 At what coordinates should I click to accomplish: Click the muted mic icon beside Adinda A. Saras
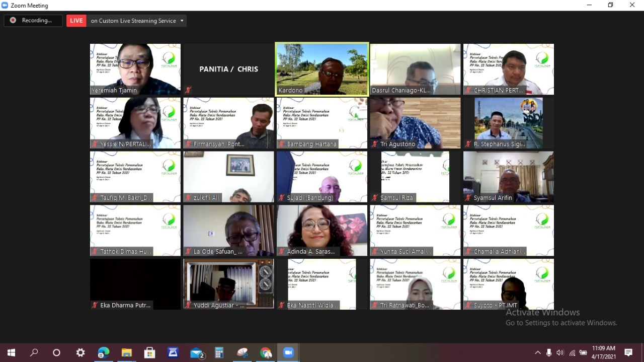click(x=281, y=252)
